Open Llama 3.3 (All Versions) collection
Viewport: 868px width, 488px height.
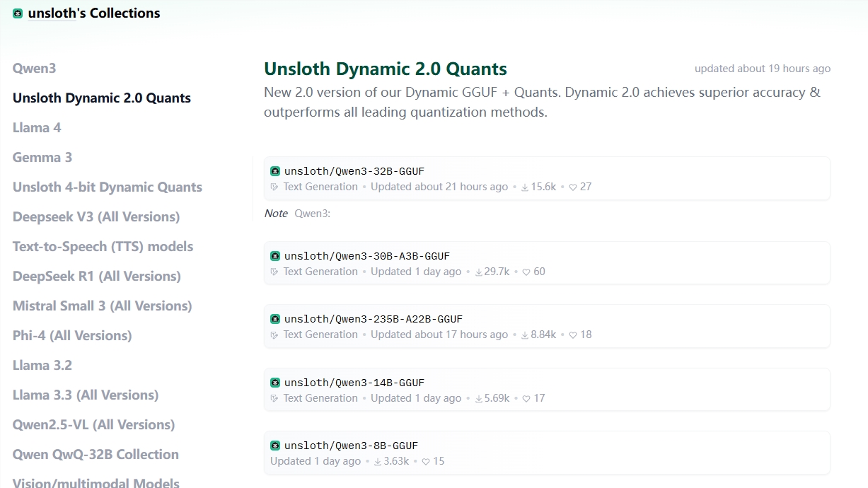[x=86, y=395]
